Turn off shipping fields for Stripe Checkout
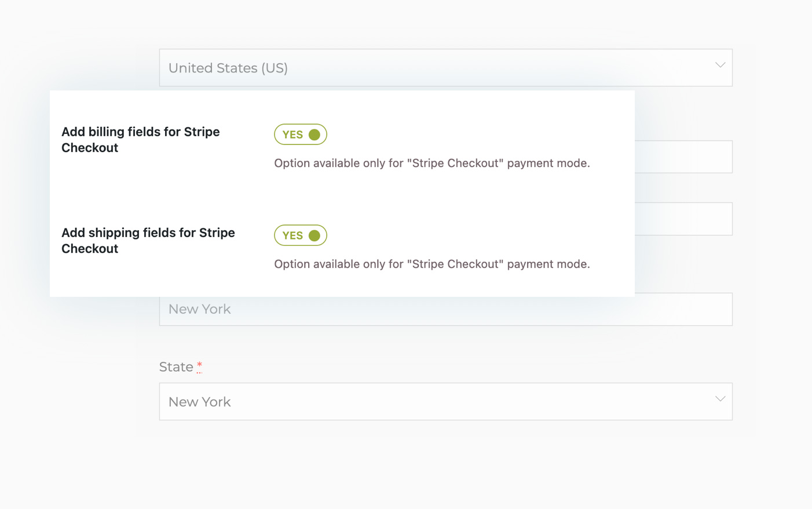The height and width of the screenshot is (509, 812). click(301, 235)
